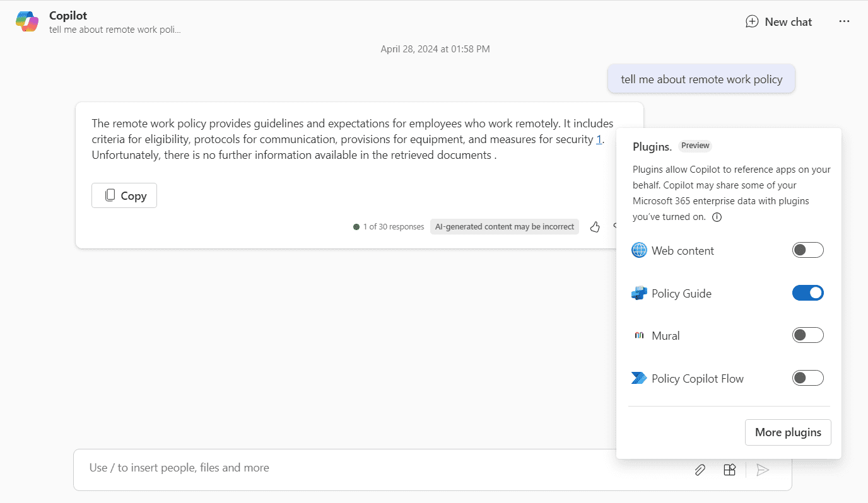Viewport: 868px width, 503px height.
Task: Click the info icon in Plugins description
Action: [x=717, y=217]
